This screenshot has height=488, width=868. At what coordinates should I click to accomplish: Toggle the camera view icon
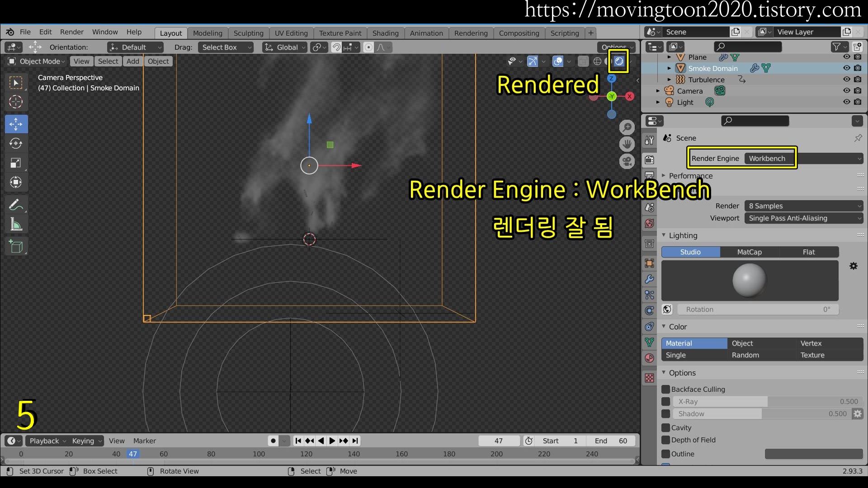point(627,161)
